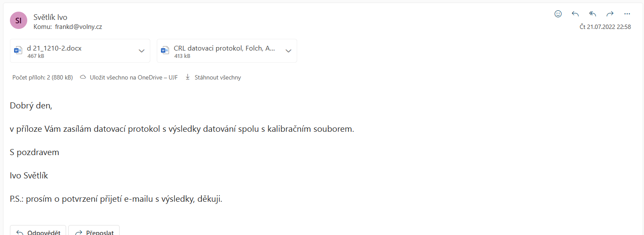
Task: Expand dropdown for d 21_1210-2.docx attachment
Action: [x=141, y=51]
